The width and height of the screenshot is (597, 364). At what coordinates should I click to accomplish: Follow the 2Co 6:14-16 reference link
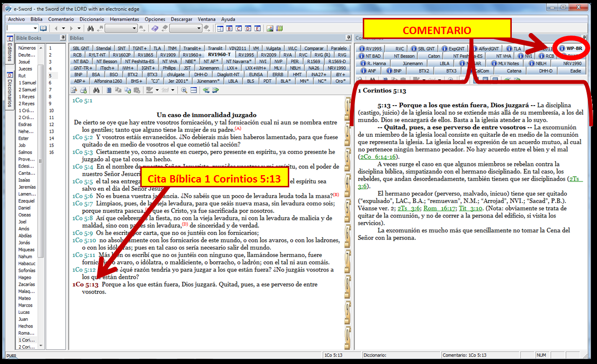coord(379,157)
